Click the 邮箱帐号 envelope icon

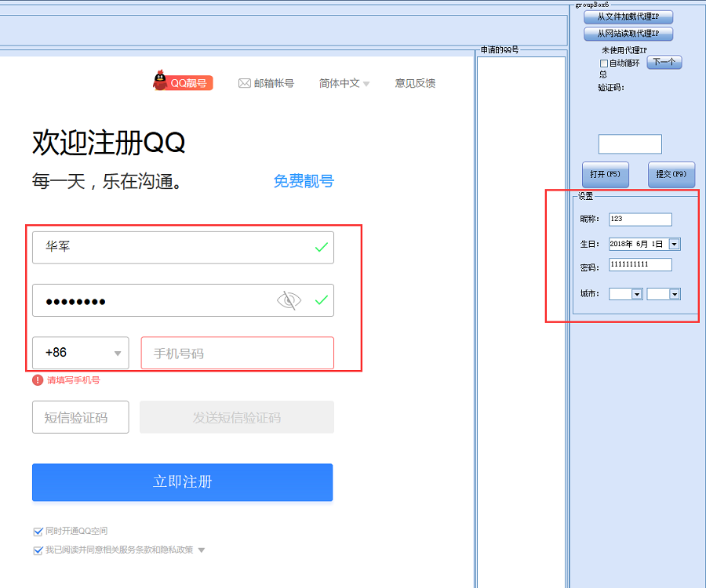point(244,83)
